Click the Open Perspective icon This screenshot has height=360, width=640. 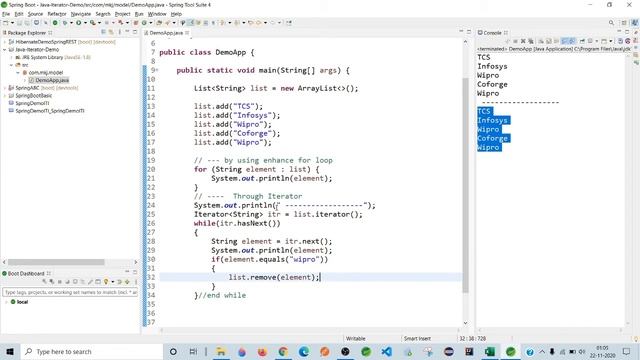tap(624, 23)
